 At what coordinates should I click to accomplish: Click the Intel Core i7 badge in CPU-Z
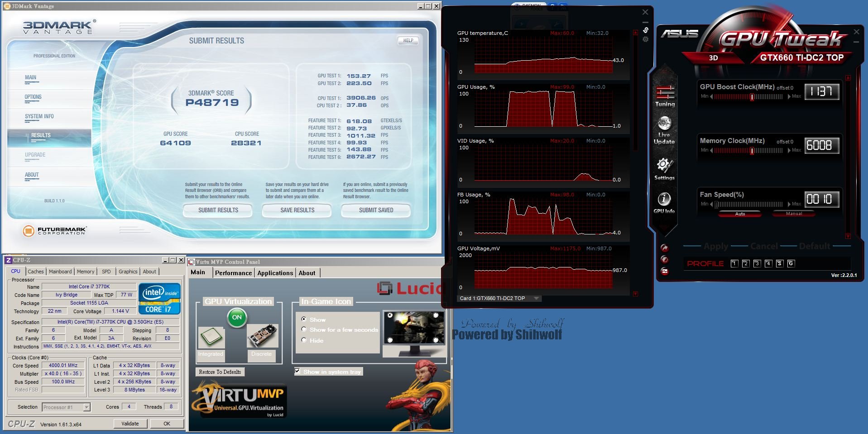point(160,299)
